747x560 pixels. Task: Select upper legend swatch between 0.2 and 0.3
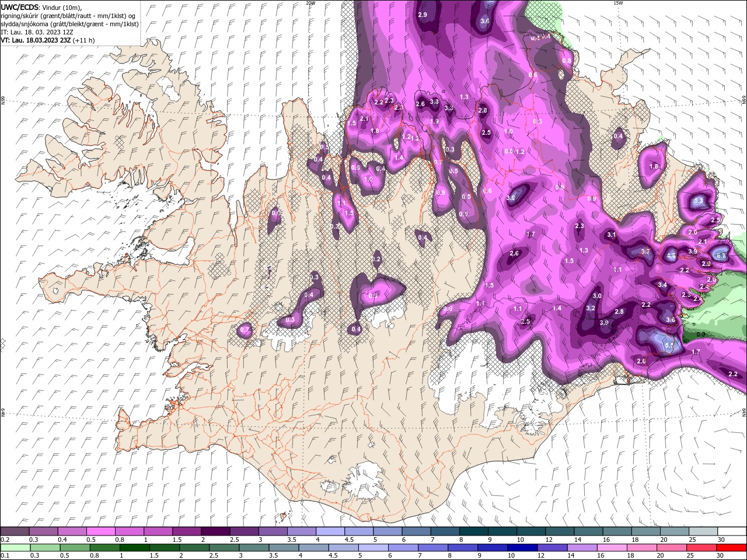15,532
